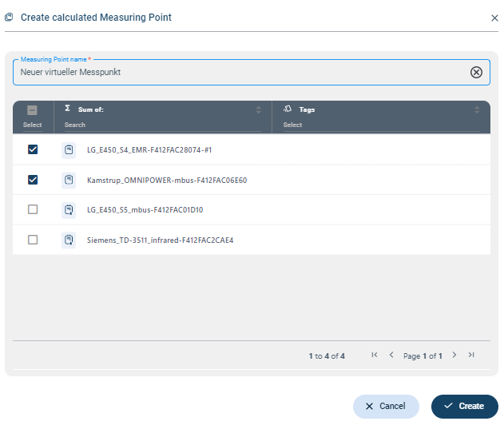Sort by the Tags column
Image resolution: width=504 pixels, height=437 pixels.
click(477, 109)
